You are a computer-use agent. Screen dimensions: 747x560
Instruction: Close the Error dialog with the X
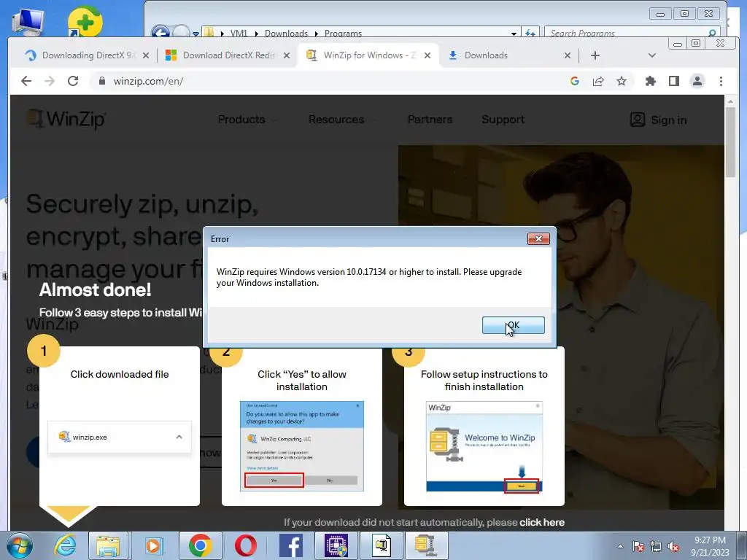click(x=538, y=238)
